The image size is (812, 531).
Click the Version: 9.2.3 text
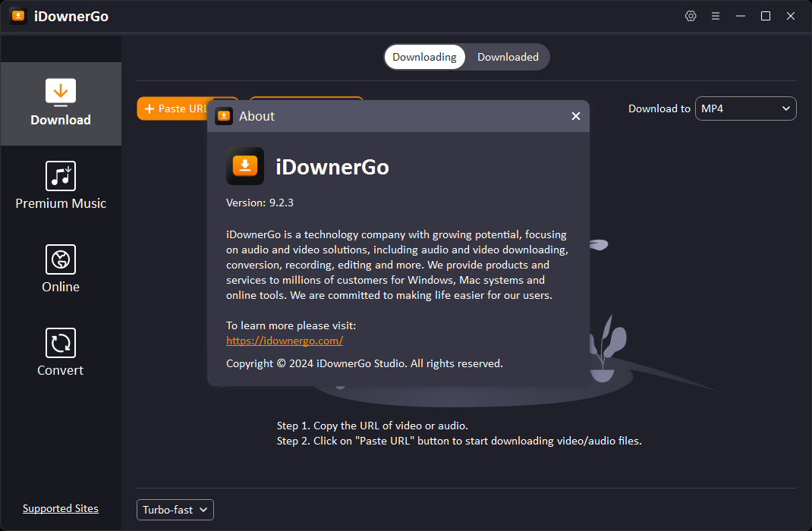pos(260,203)
